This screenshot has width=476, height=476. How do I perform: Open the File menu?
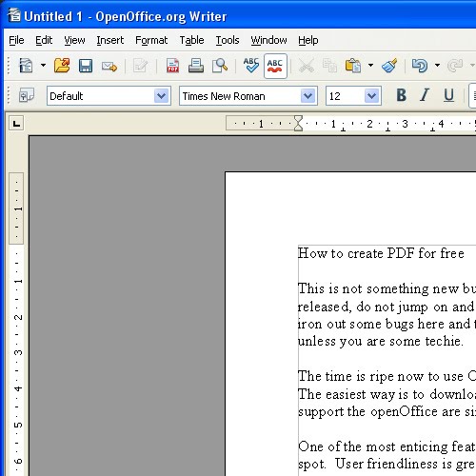16,40
